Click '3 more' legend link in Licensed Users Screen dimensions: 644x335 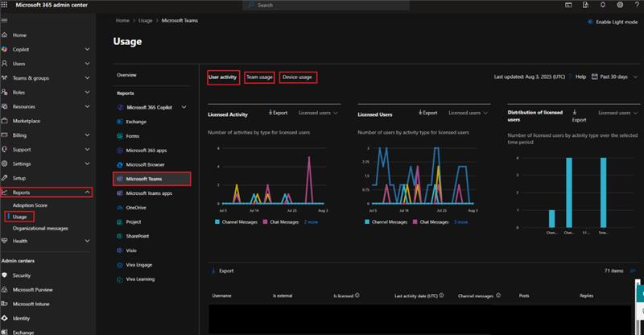460,222
